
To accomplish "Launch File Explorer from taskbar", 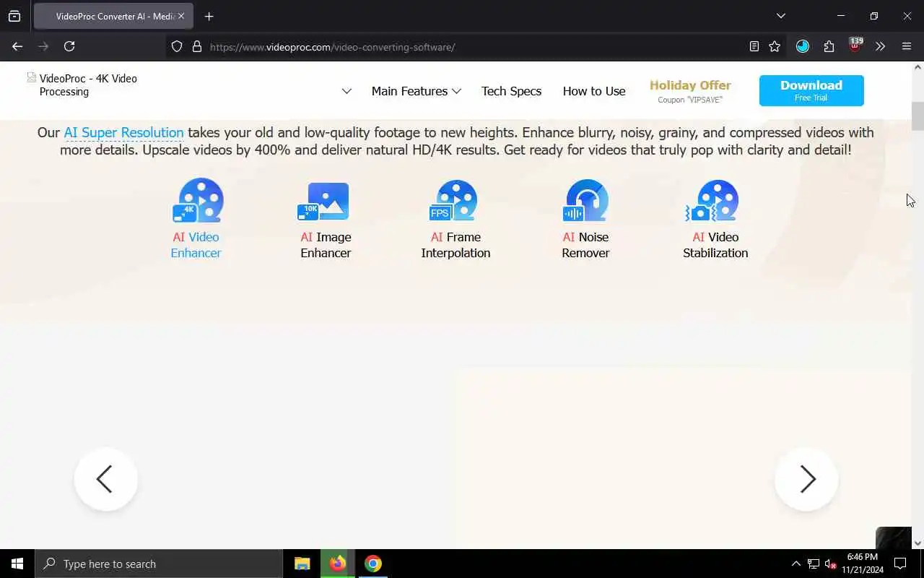I will (302, 564).
